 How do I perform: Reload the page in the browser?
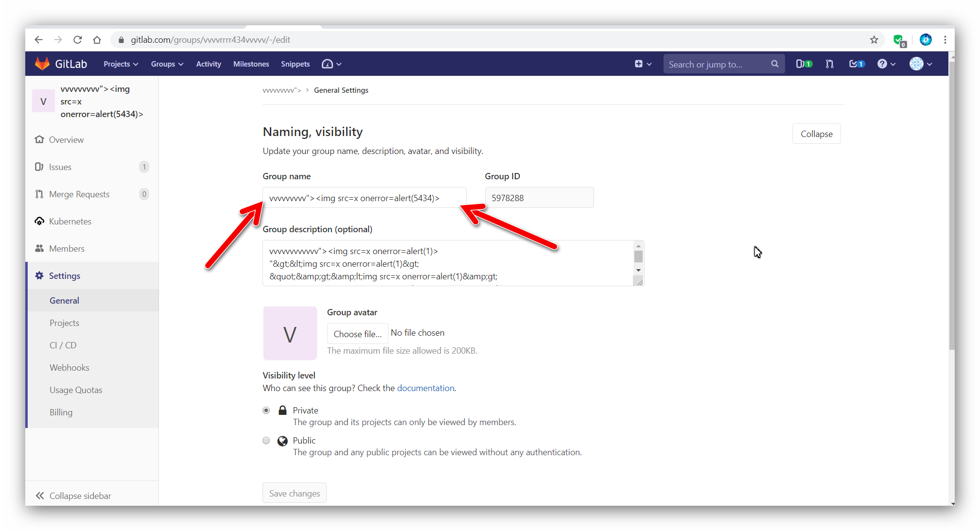(x=77, y=40)
